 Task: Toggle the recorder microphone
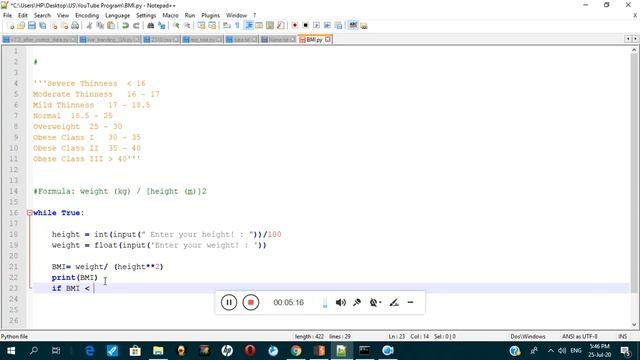click(x=357, y=302)
